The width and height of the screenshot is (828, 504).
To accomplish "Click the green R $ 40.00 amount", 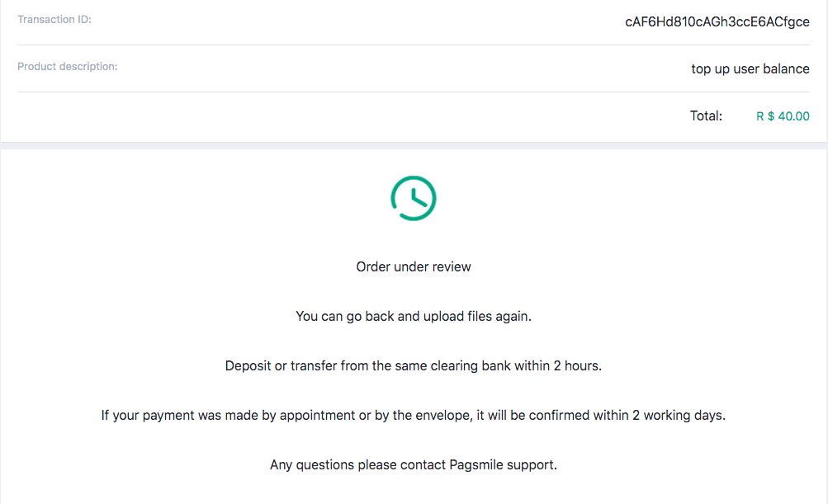I will click(x=783, y=116).
